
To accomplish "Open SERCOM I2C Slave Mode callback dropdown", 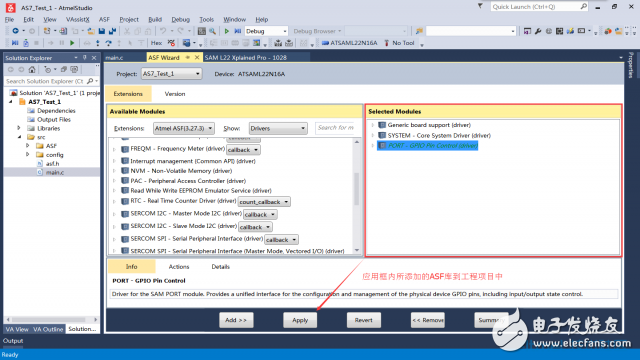I will click(255, 227).
